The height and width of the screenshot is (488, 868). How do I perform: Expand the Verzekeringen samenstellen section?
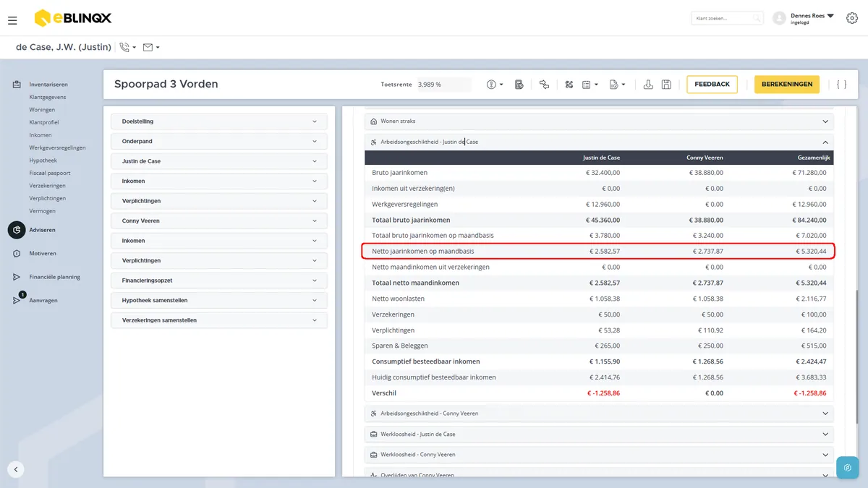click(219, 320)
